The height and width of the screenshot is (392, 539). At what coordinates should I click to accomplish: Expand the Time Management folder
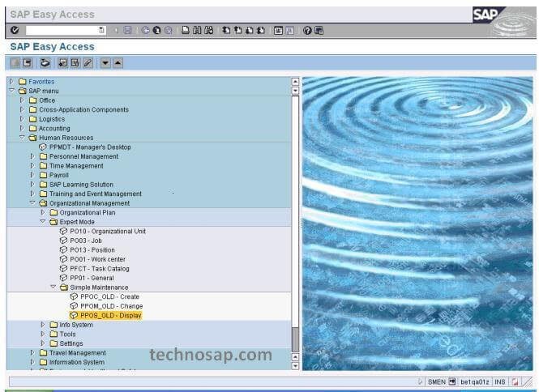point(32,165)
